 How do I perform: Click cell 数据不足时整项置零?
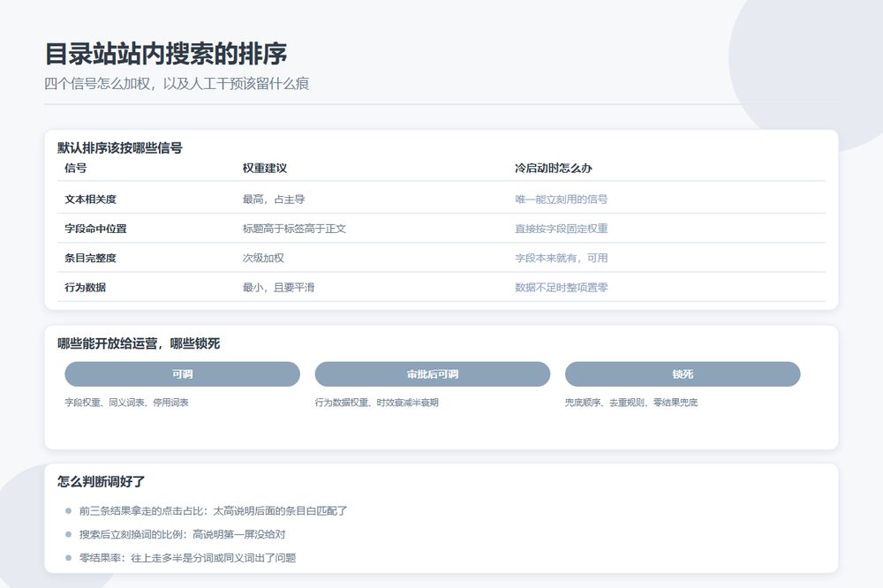(561, 287)
